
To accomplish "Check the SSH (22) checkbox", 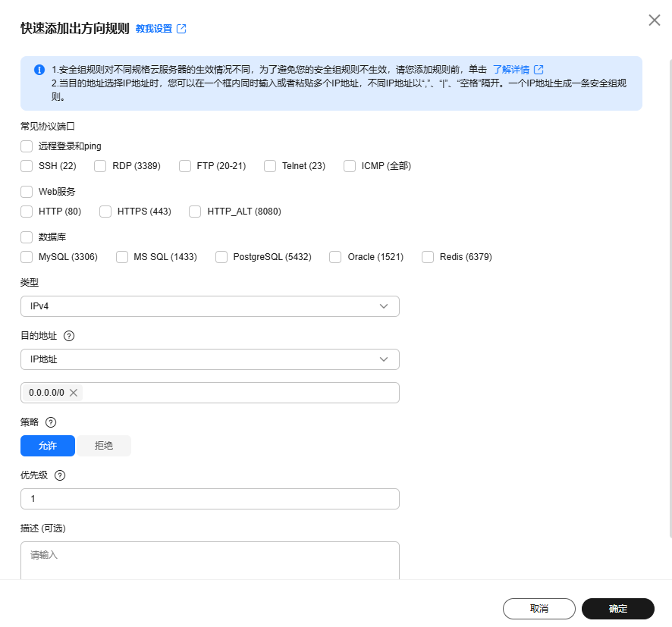I will point(27,165).
